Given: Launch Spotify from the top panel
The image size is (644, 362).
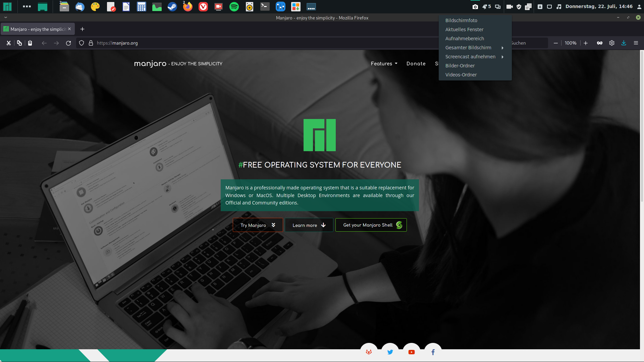Looking at the screenshot, I should [x=234, y=7].
